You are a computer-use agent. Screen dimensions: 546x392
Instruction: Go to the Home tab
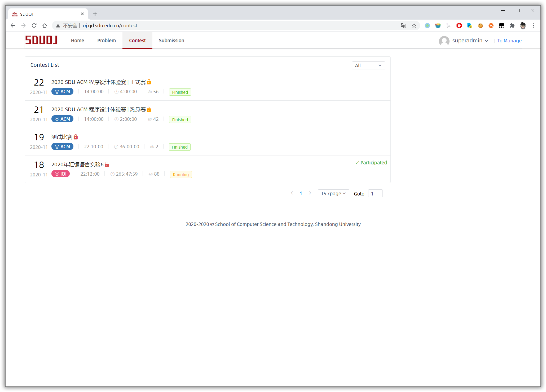click(77, 41)
